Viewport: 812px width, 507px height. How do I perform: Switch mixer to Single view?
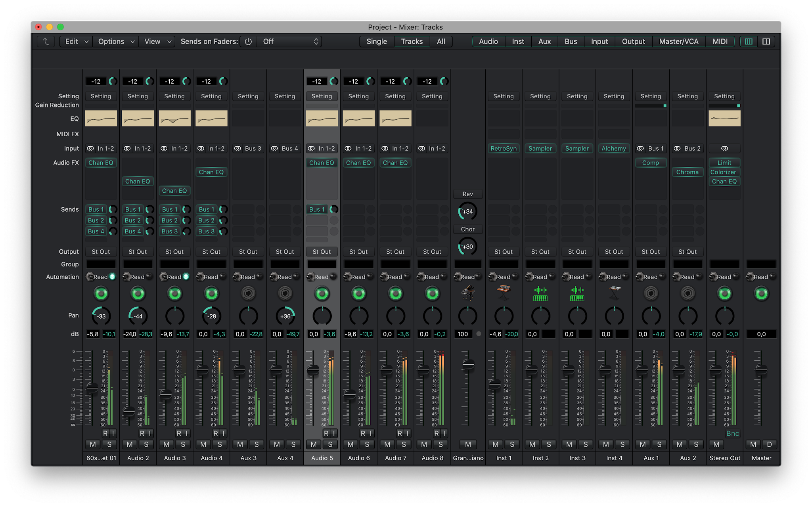[x=377, y=41]
